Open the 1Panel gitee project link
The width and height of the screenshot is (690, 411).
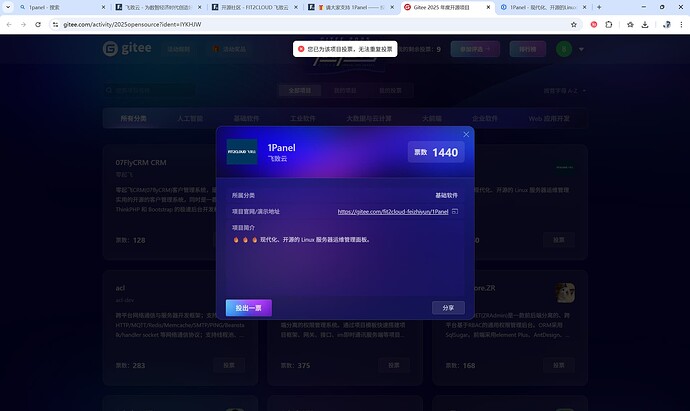[393, 212]
